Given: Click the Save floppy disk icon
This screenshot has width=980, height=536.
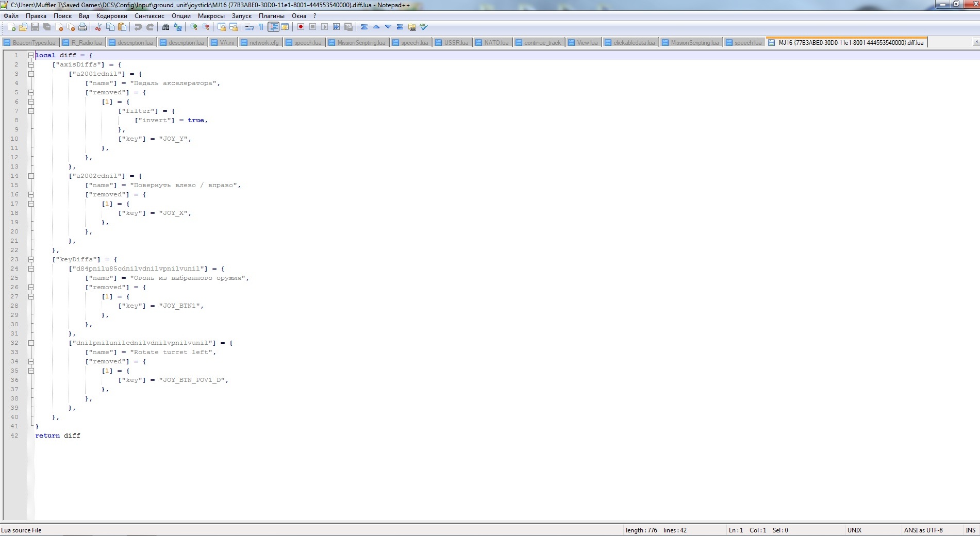Looking at the screenshot, I should [x=35, y=27].
